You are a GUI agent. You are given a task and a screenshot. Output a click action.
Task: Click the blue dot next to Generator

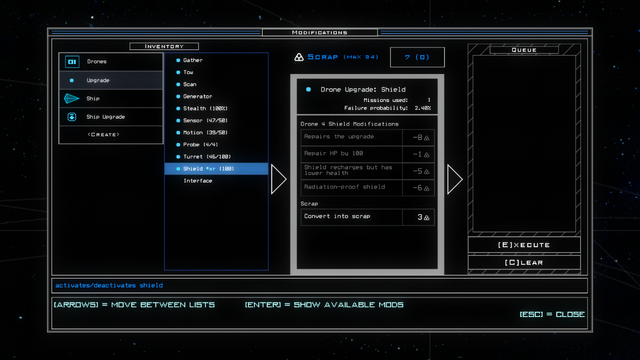click(x=178, y=97)
